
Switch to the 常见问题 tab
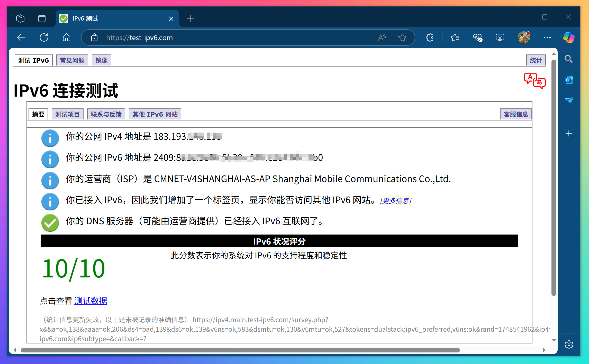tap(72, 60)
